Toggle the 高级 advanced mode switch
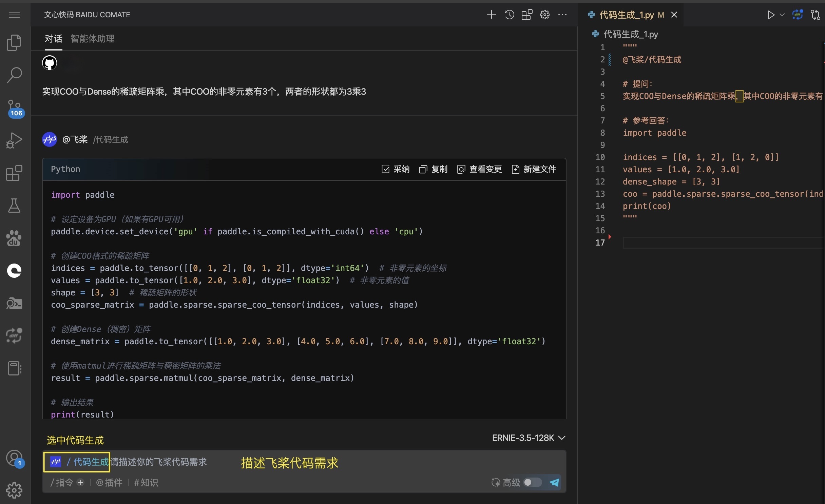 click(x=532, y=482)
